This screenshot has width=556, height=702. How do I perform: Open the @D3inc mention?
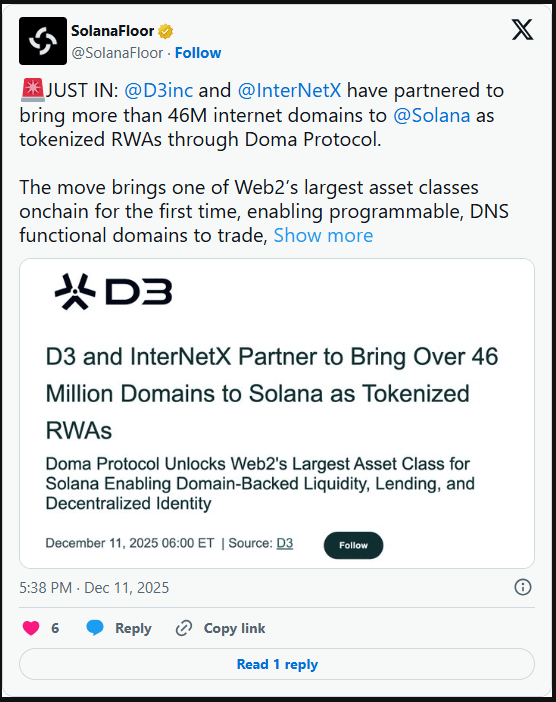[158, 90]
